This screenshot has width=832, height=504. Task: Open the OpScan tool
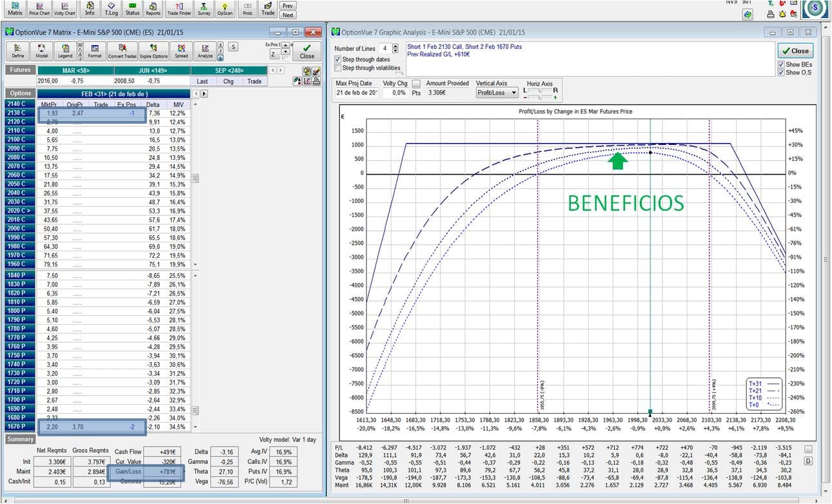tap(224, 8)
